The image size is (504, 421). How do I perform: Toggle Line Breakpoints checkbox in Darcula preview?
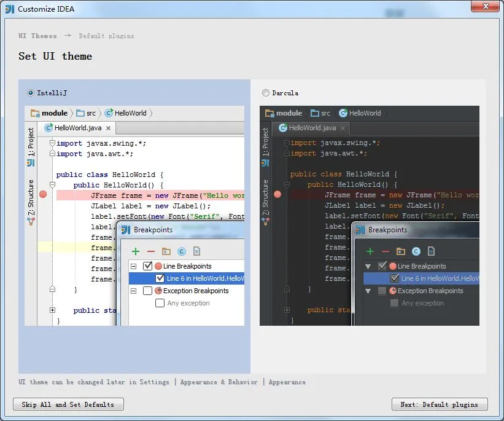click(382, 266)
